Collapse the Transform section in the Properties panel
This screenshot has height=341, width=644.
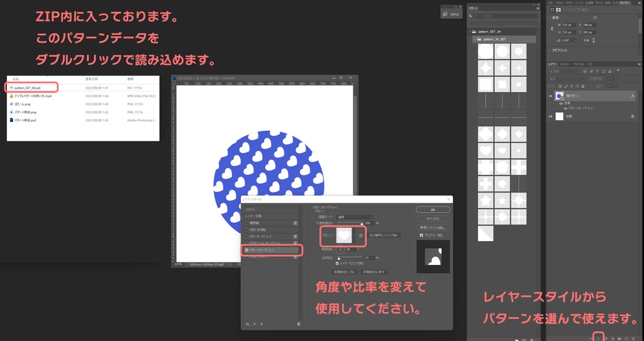pos(549,18)
